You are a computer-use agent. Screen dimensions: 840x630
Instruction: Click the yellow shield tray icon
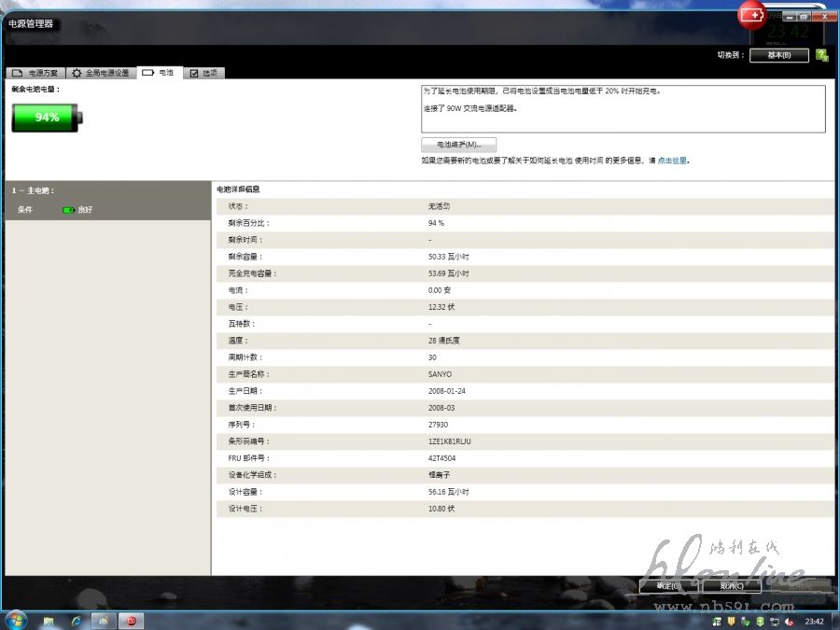point(731,622)
